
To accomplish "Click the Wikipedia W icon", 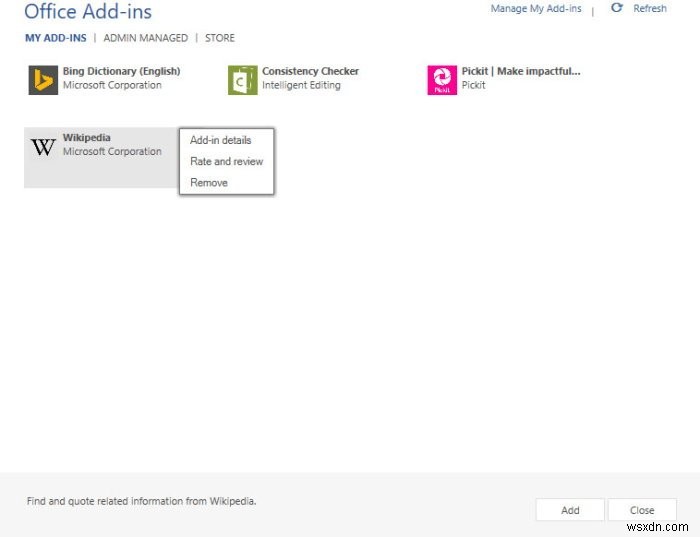I will [x=43, y=147].
